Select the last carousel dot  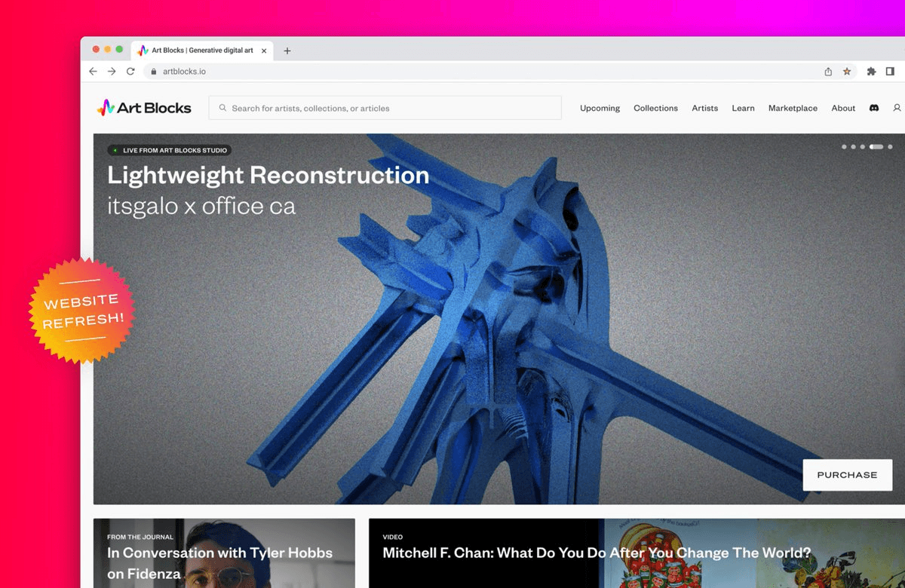[x=890, y=147]
